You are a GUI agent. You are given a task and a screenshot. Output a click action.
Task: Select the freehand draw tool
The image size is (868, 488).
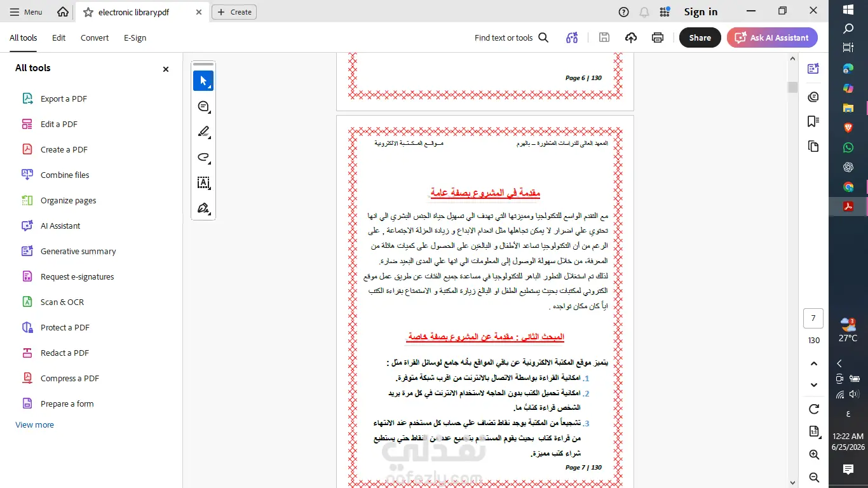[x=203, y=157]
